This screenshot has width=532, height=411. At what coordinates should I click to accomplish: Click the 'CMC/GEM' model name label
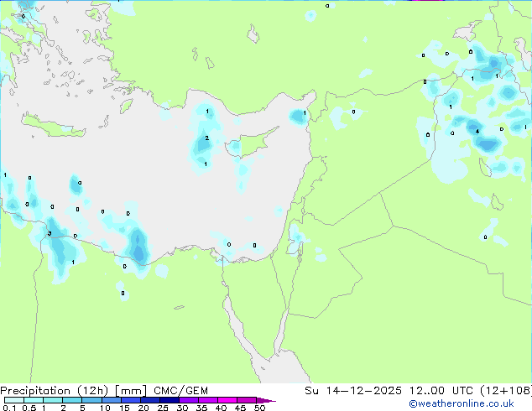pos(181,391)
